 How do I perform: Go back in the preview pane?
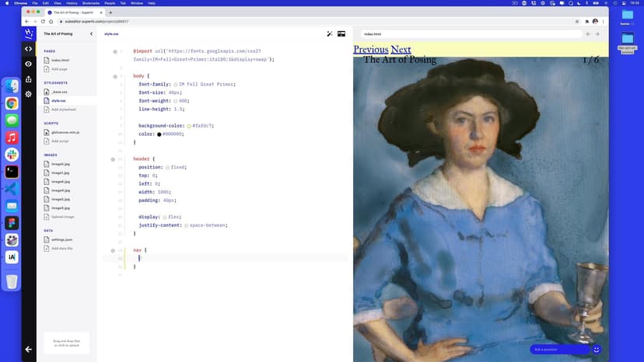[x=588, y=34]
